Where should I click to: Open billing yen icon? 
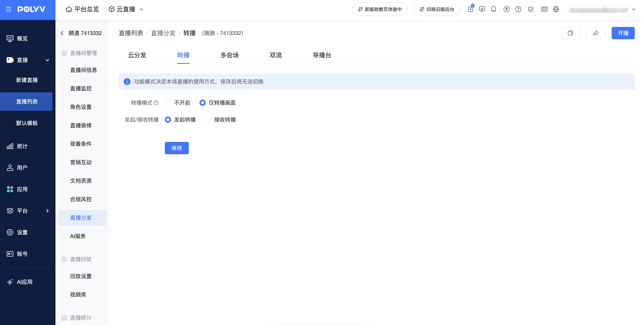click(x=506, y=9)
